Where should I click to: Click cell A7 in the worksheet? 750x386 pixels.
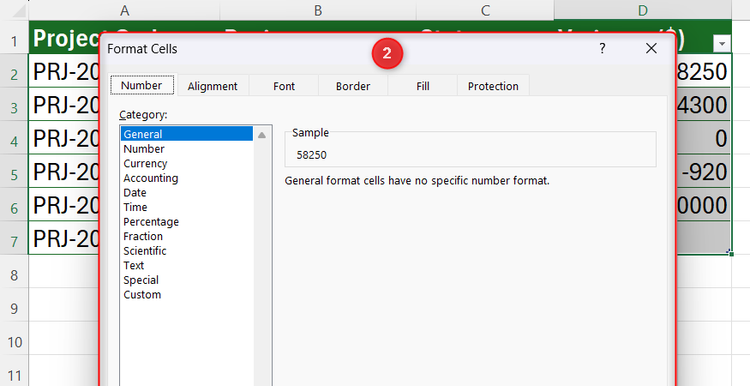(64, 239)
